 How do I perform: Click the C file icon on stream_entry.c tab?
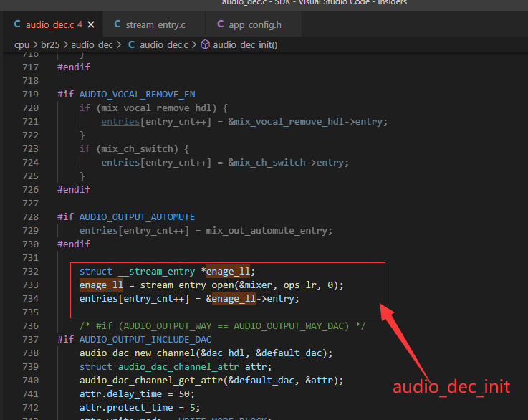[x=117, y=24]
